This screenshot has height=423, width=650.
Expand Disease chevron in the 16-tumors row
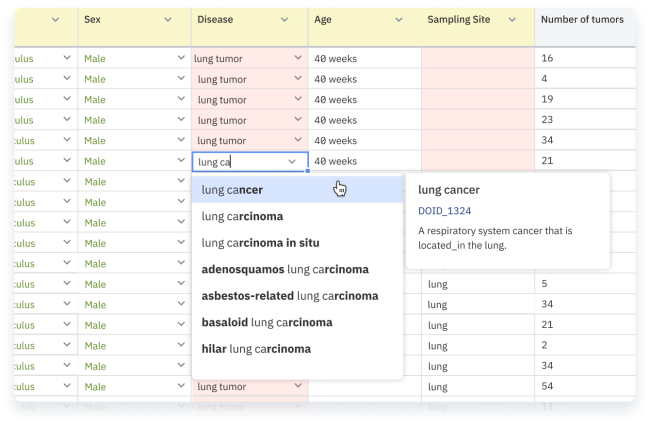(297, 58)
